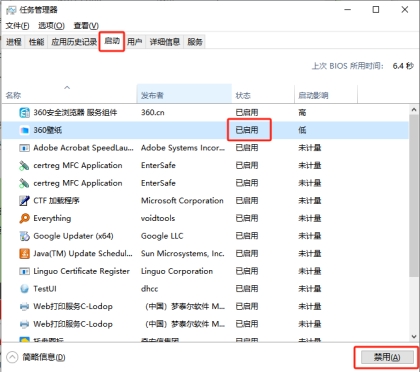
Task: Click the 禁用(A) button
Action: pyautogui.click(x=387, y=357)
